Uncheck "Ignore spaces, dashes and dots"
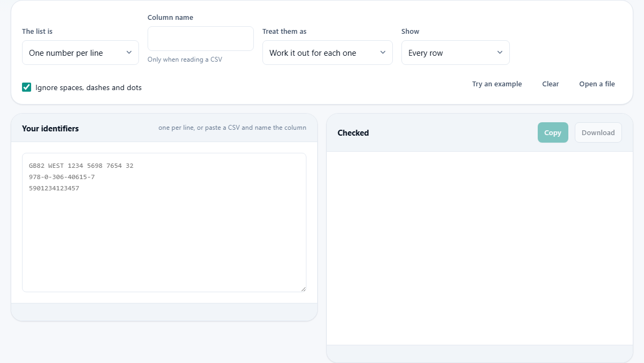This screenshot has width=644, height=363. [27, 87]
